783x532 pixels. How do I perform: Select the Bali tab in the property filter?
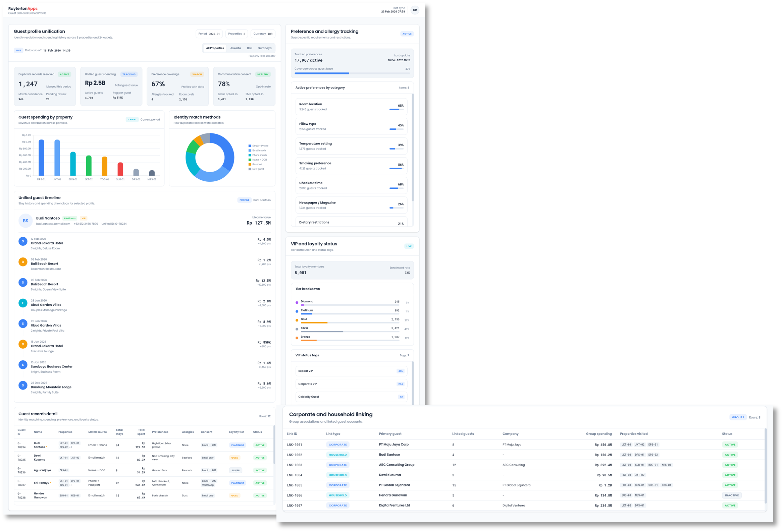pos(249,48)
